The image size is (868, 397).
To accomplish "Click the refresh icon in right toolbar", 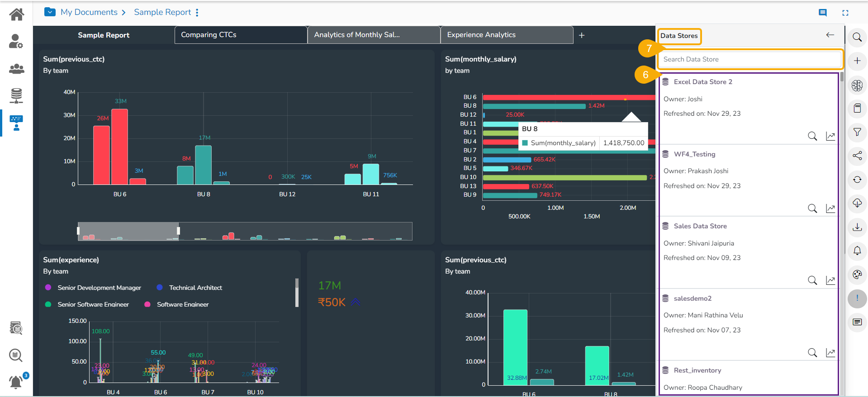I will coord(857,180).
